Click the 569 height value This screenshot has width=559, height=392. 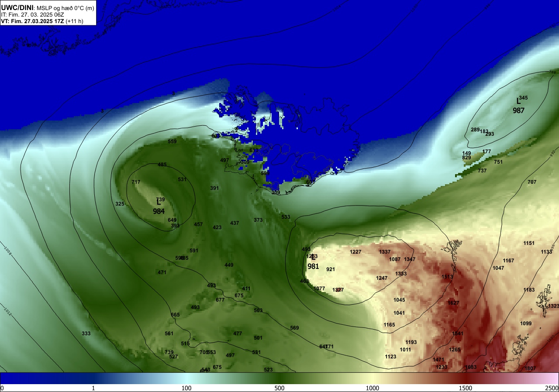294,328
